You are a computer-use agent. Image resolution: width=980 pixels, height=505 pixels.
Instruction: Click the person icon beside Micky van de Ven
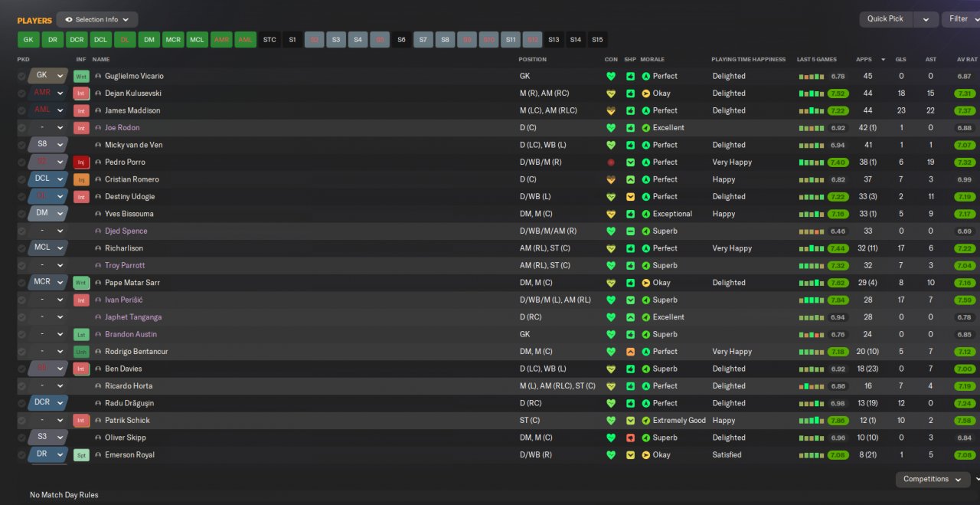coord(98,145)
